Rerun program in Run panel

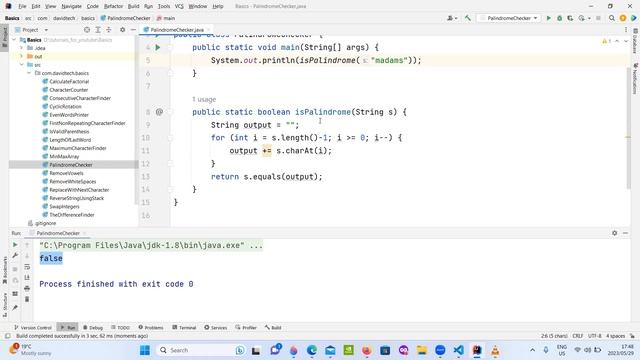click(x=15, y=244)
